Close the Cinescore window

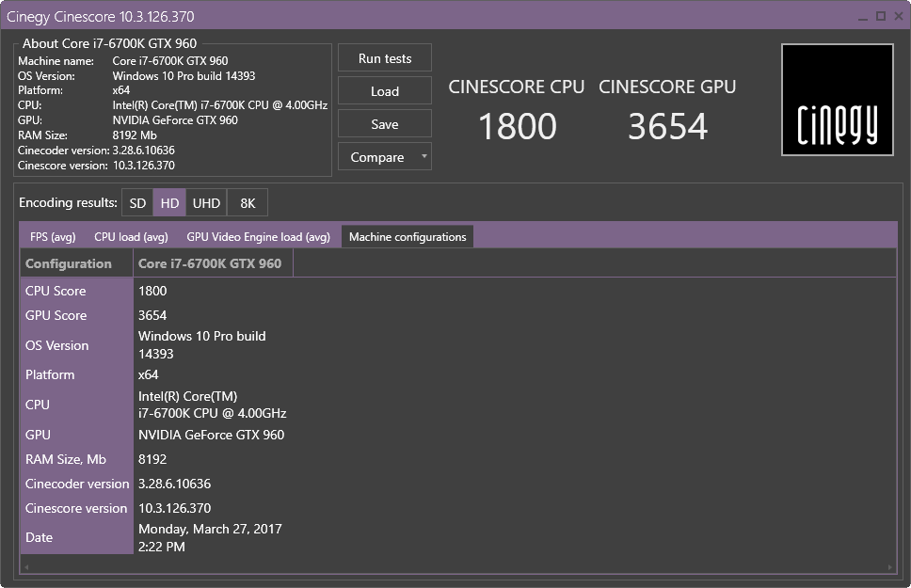click(899, 16)
